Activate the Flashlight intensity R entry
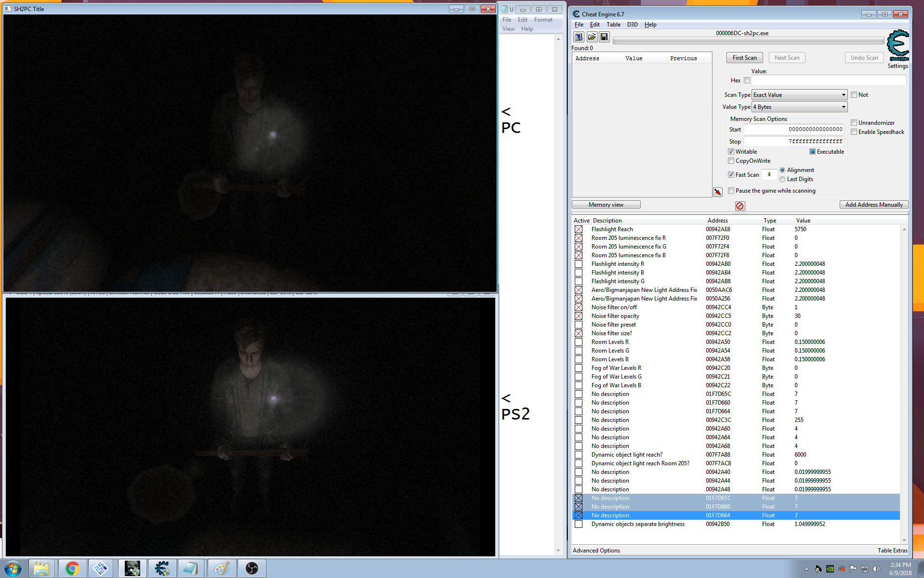This screenshot has width=924, height=578. 578,263
